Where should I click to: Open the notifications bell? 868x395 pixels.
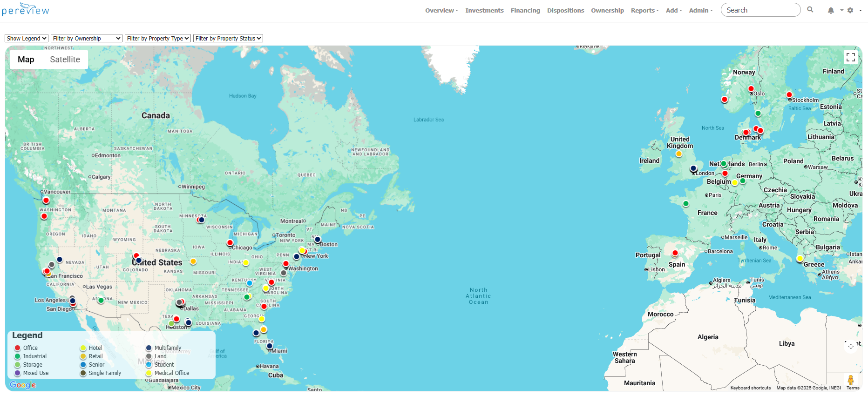click(x=831, y=10)
